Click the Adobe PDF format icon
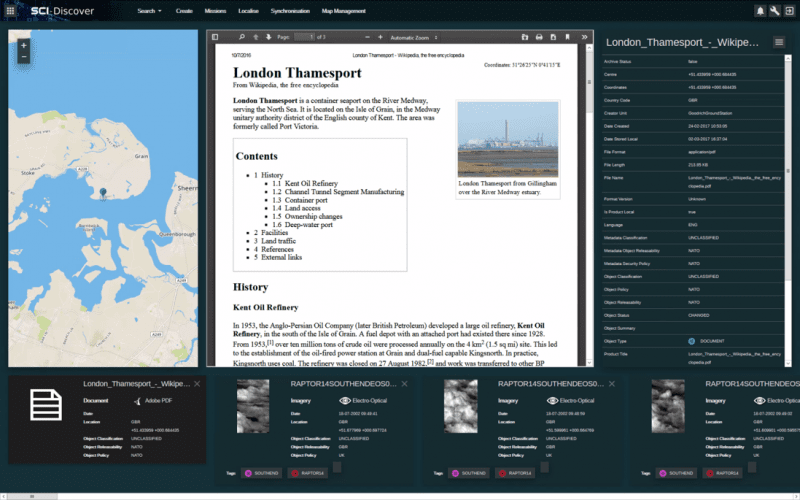800x500 pixels. 137,401
